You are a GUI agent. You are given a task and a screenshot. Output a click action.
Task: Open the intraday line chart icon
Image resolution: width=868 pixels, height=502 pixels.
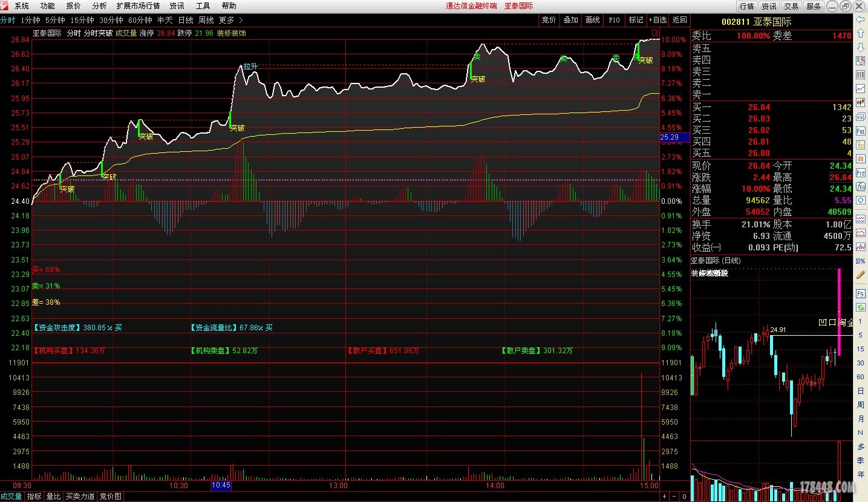pyautogui.click(x=860, y=89)
